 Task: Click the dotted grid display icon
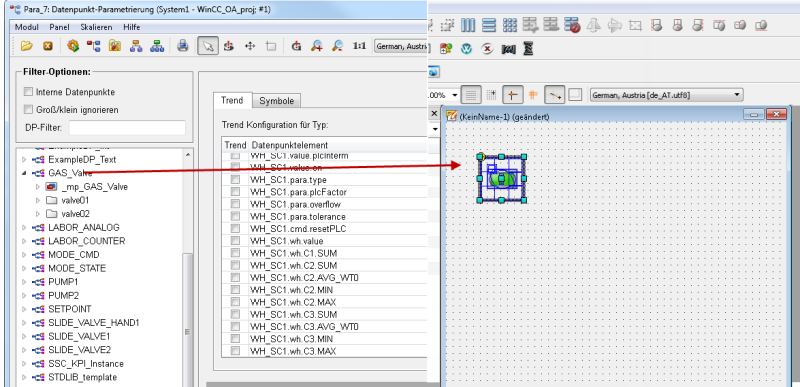pos(491,94)
